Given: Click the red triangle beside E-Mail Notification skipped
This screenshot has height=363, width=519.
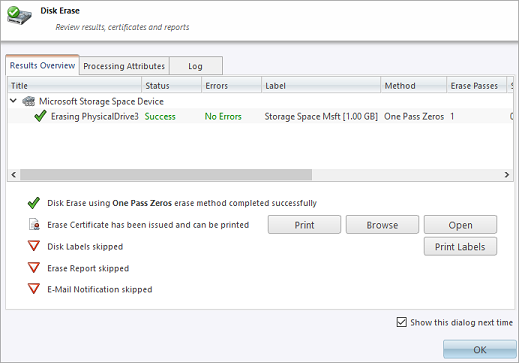Looking at the screenshot, I should click(x=34, y=289).
